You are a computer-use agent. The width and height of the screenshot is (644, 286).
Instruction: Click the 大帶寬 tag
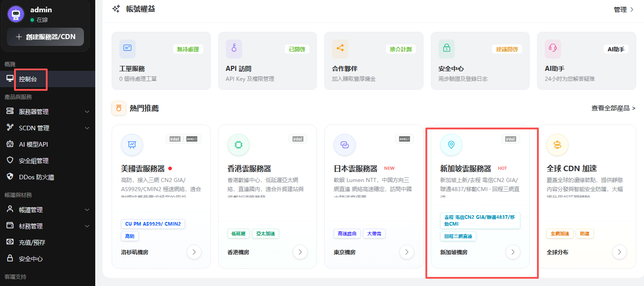[x=374, y=234]
